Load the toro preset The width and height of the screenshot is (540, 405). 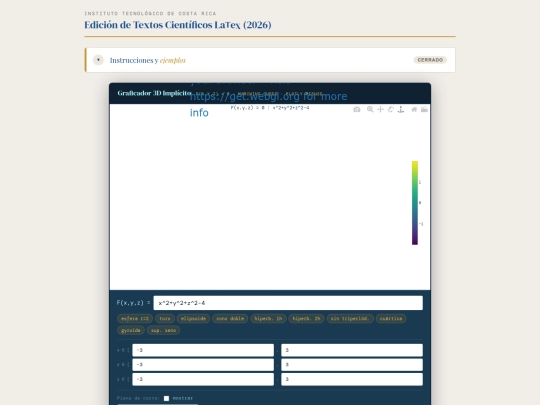coord(165,319)
